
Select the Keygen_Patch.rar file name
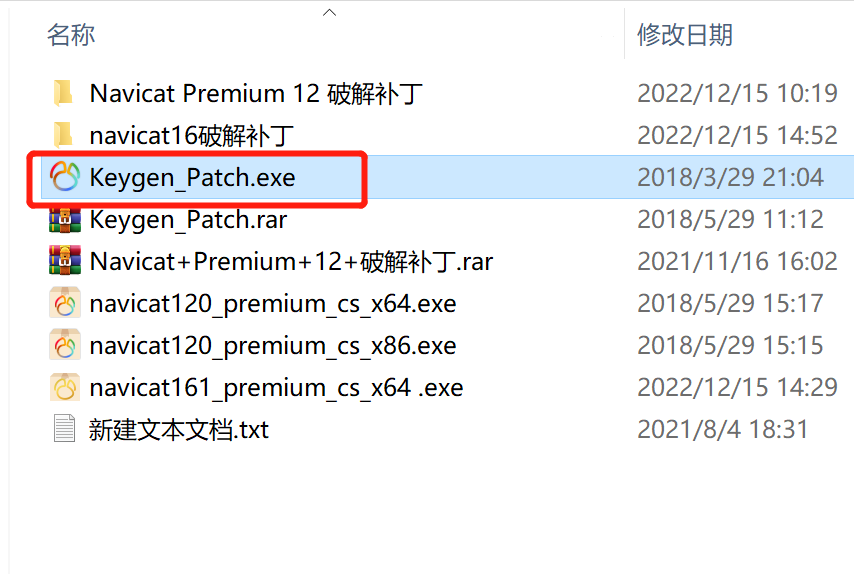(188, 219)
